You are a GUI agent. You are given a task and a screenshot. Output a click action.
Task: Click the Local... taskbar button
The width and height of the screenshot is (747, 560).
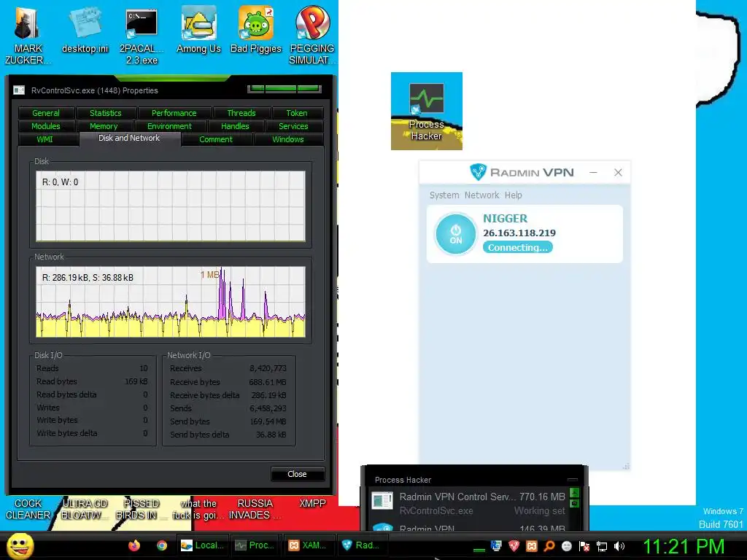point(203,545)
